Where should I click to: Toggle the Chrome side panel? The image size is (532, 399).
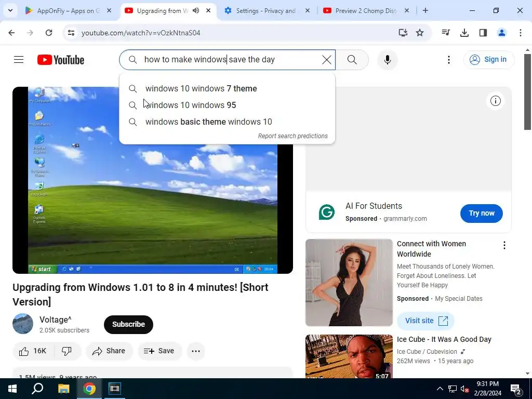coord(483,33)
